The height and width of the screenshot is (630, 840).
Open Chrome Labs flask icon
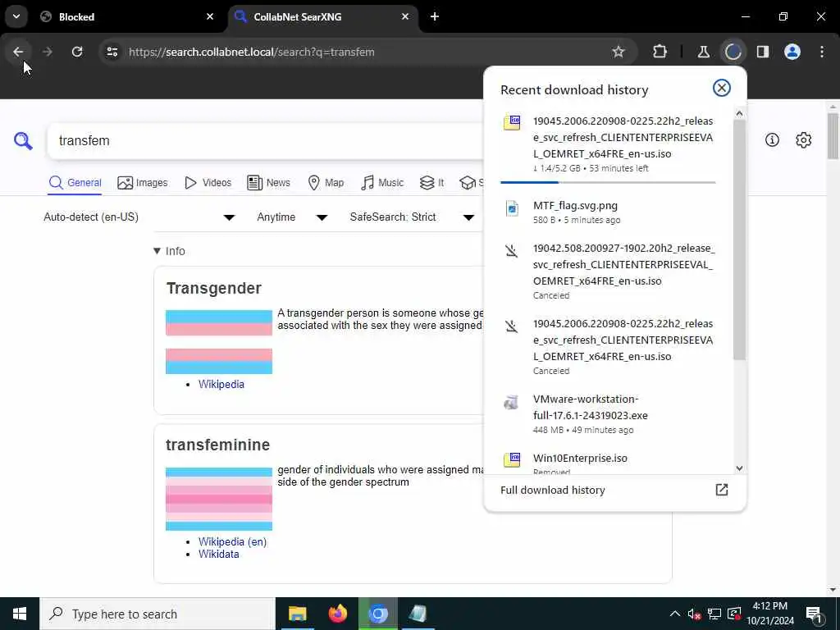pos(703,52)
